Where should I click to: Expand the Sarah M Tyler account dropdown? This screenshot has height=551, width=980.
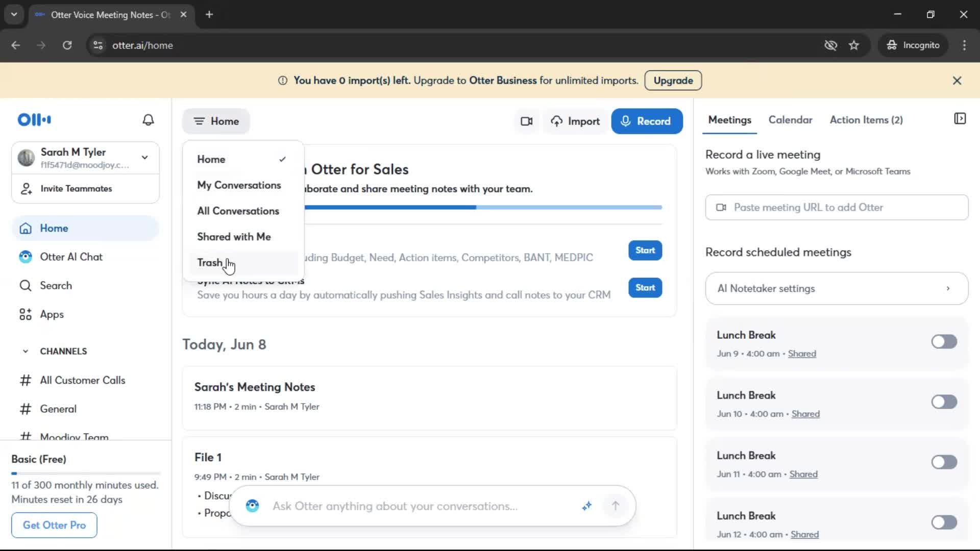pos(145,158)
